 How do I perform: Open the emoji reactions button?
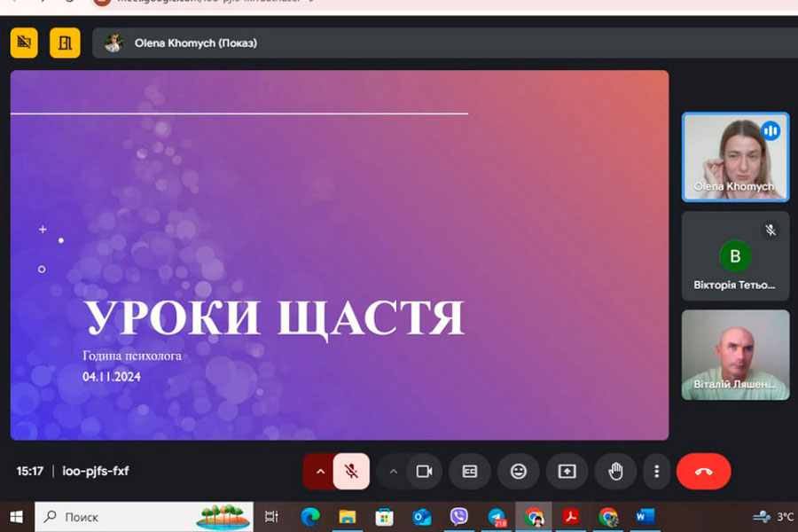pos(518,472)
